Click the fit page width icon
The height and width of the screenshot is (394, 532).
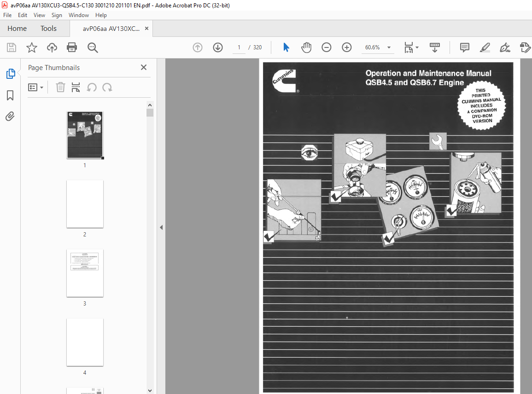(x=409, y=47)
